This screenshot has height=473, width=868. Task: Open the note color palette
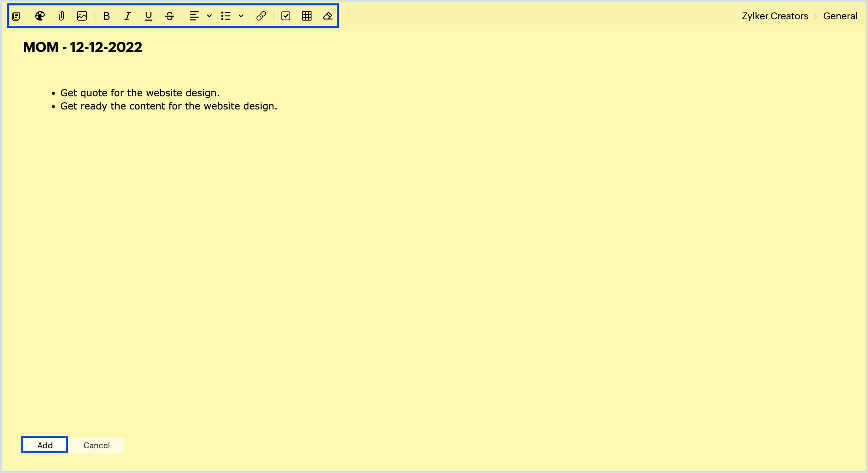coord(40,16)
